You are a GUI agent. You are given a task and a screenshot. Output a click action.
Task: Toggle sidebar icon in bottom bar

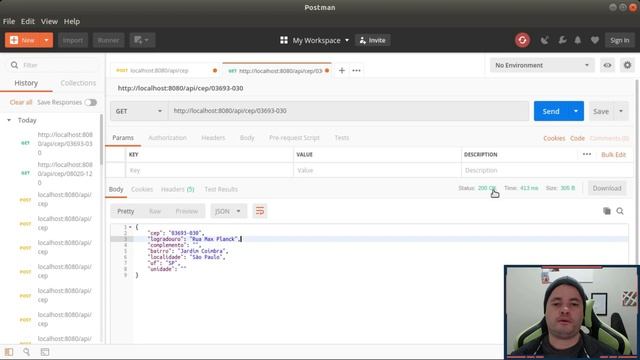9,352
